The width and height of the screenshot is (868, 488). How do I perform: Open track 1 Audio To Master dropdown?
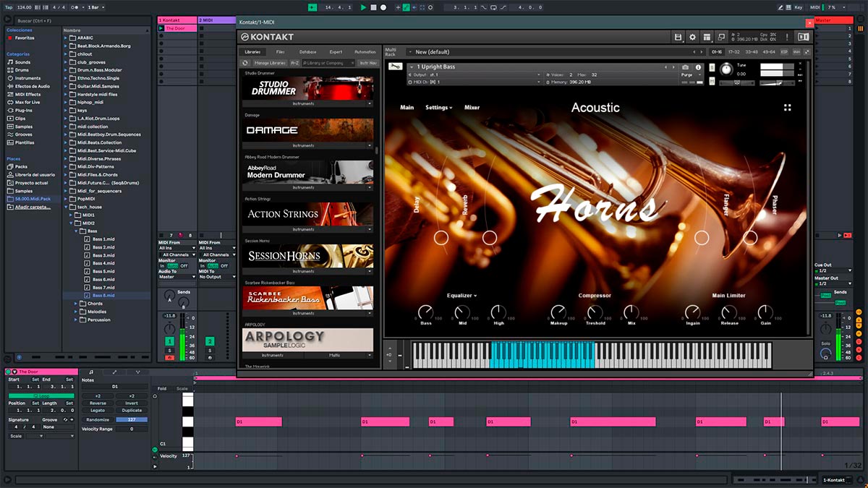click(176, 277)
